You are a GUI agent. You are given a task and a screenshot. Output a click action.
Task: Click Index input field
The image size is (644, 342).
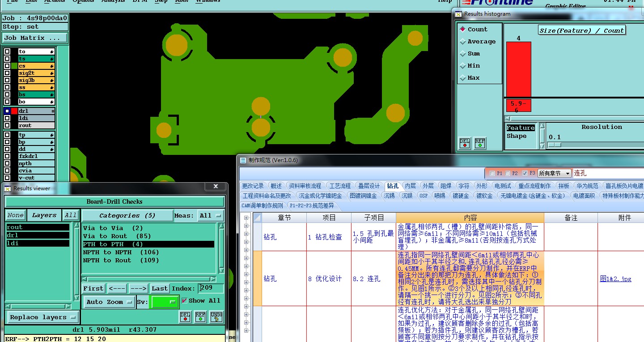click(211, 289)
